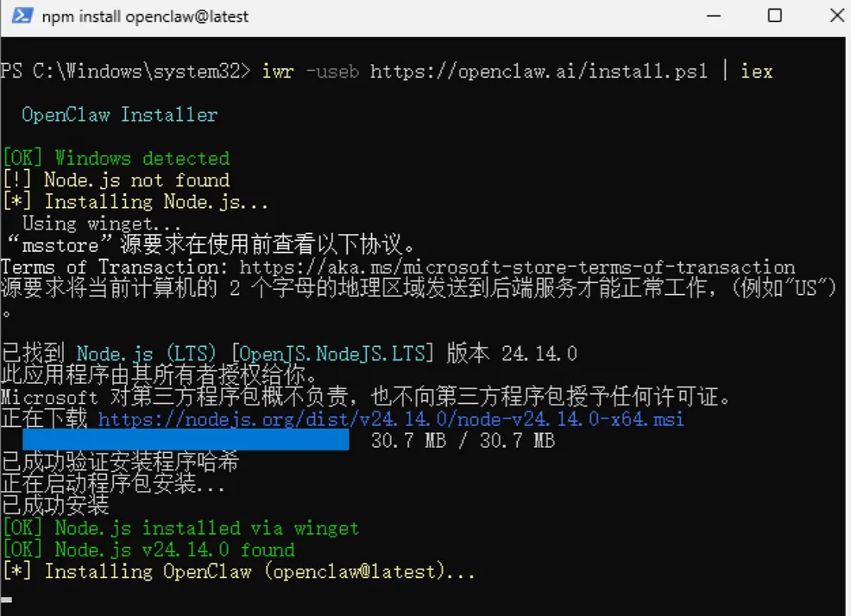Click the window title 'npm install openclaw@latest'
Viewport: 851px width, 616px height.
145,17
